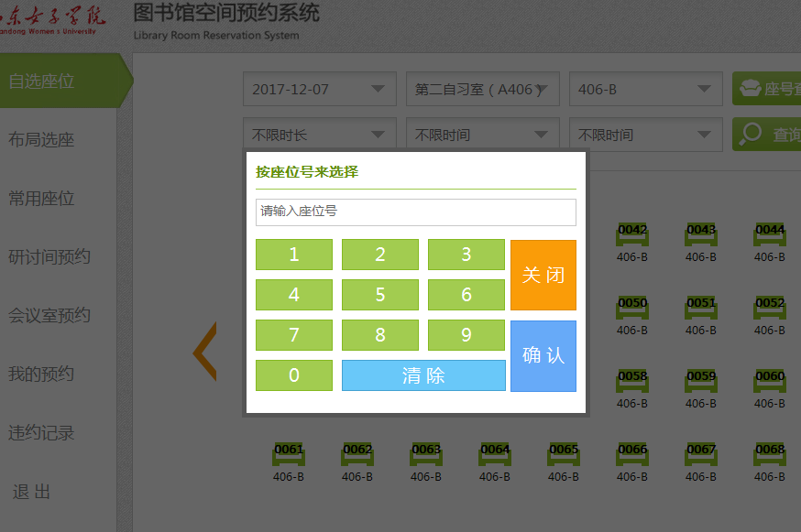Viewport: 801px width, 532px height.
Task: Select seat icon 0066
Action: tap(632, 455)
